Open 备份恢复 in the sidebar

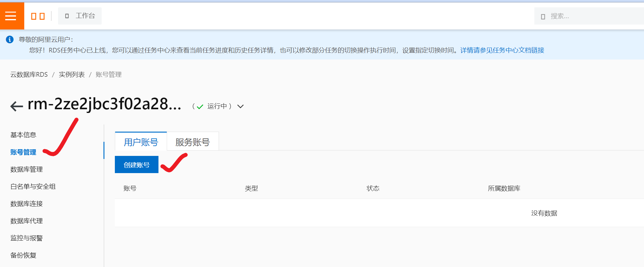point(23,255)
